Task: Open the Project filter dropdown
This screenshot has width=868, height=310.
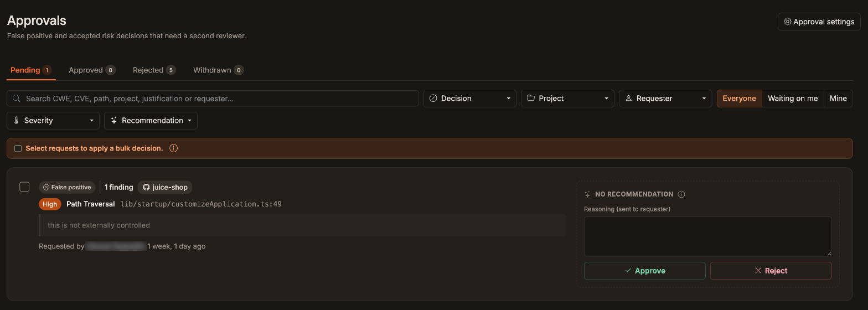Action: pyautogui.click(x=567, y=99)
